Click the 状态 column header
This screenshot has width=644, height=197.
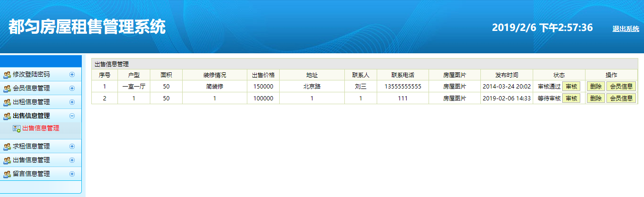tap(559, 75)
